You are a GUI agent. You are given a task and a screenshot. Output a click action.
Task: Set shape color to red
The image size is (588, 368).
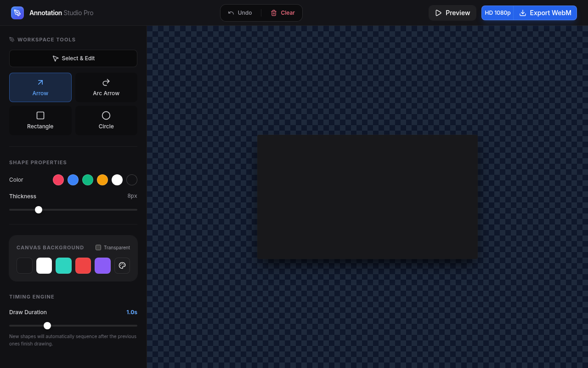click(x=58, y=180)
